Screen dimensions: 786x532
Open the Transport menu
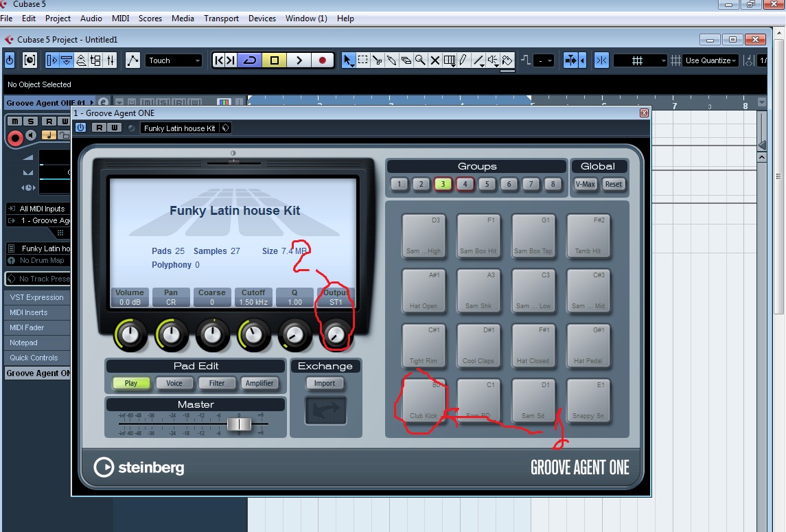pyautogui.click(x=221, y=18)
